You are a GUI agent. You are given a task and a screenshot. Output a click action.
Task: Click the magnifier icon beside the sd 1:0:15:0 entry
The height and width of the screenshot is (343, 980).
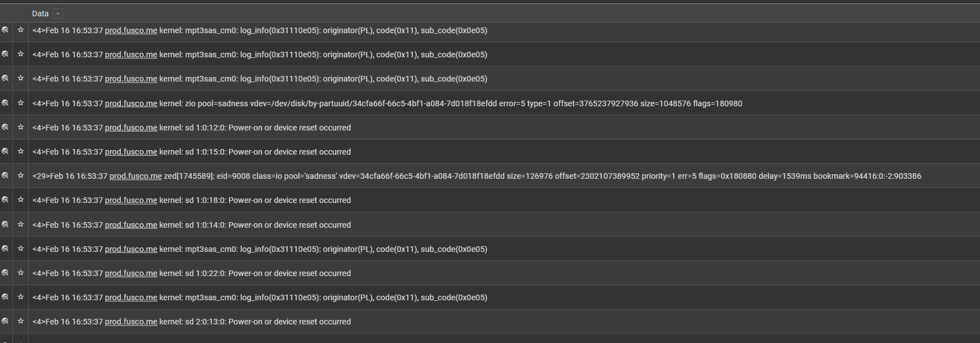coord(6,151)
